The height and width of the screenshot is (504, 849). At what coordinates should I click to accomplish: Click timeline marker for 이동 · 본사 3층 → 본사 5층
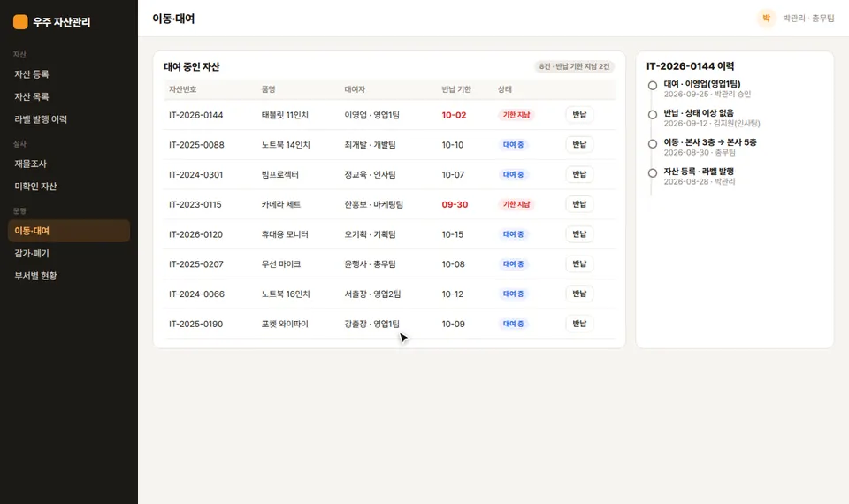coord(653,144)
